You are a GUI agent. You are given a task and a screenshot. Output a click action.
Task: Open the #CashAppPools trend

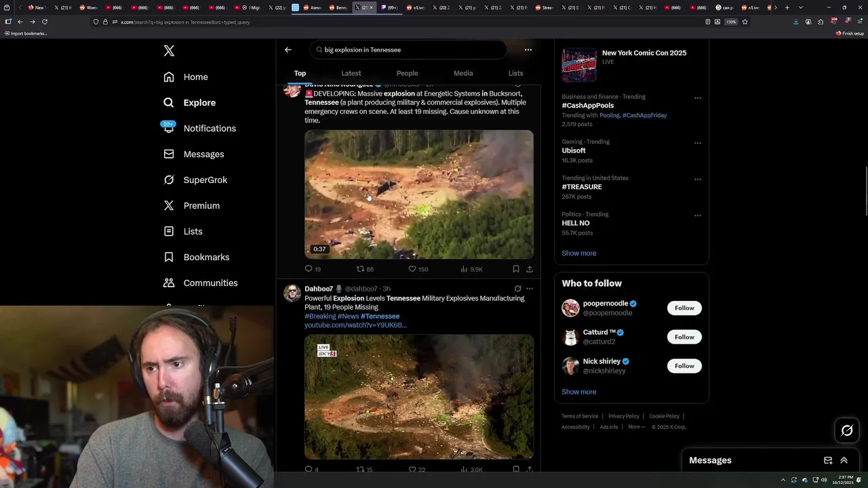588,106
